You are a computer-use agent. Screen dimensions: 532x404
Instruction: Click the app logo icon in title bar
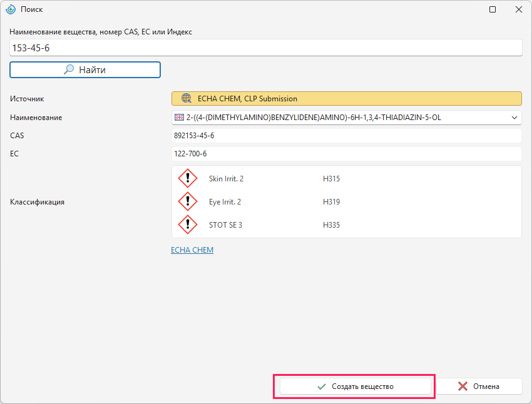click(11, 9)
